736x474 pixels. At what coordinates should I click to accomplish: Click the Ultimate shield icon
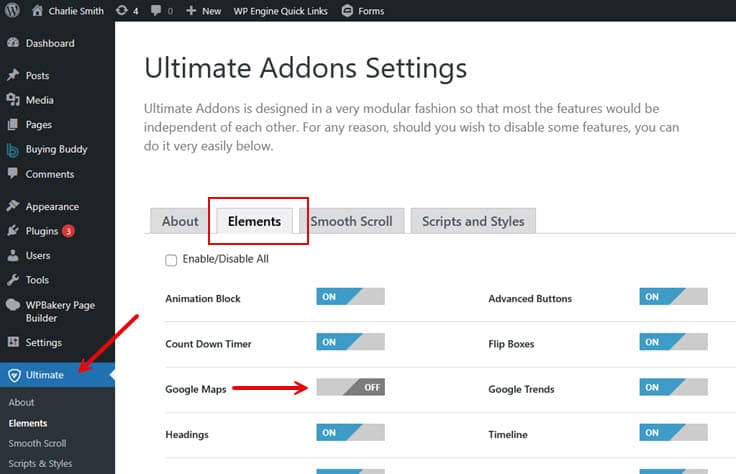click(15, 375)
